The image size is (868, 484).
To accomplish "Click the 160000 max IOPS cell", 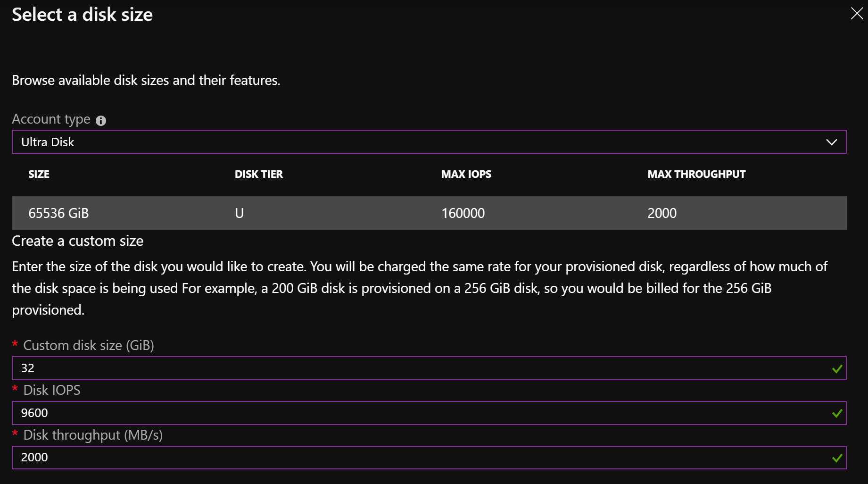I will click(x=463, y=213).
